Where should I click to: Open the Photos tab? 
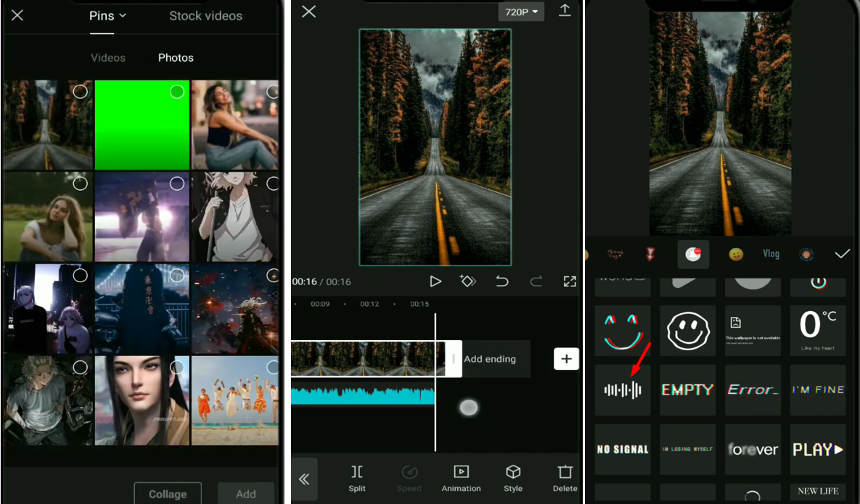pos(176,57)
